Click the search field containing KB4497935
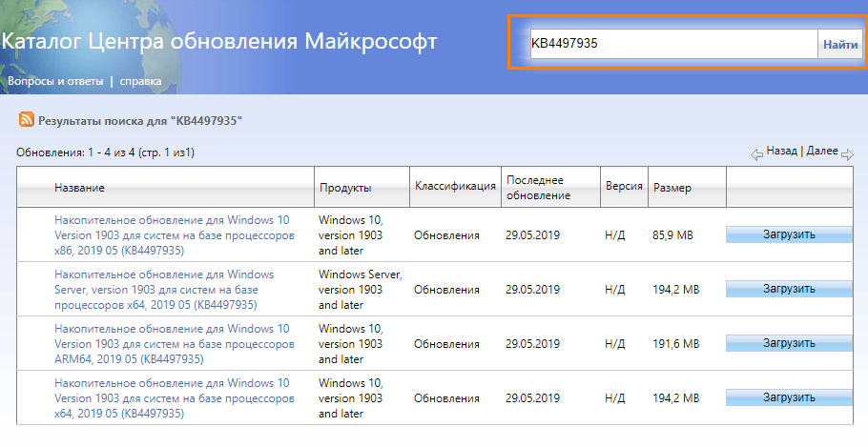Image resolution: width=868 pixels, height=447 pixels. tap(673, 44)
